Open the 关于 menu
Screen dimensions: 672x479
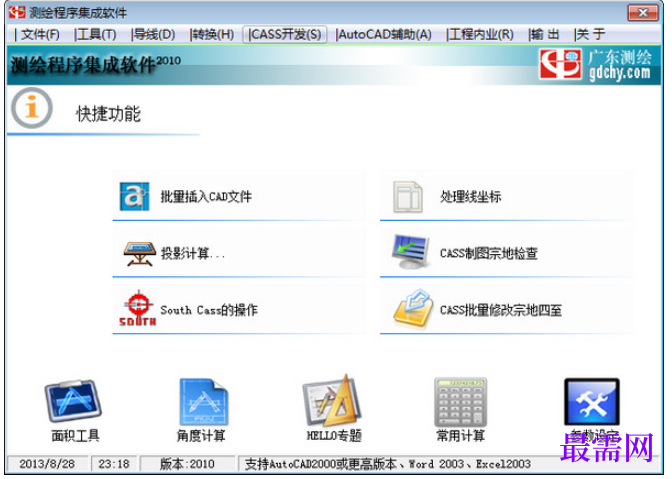[590, 34]
